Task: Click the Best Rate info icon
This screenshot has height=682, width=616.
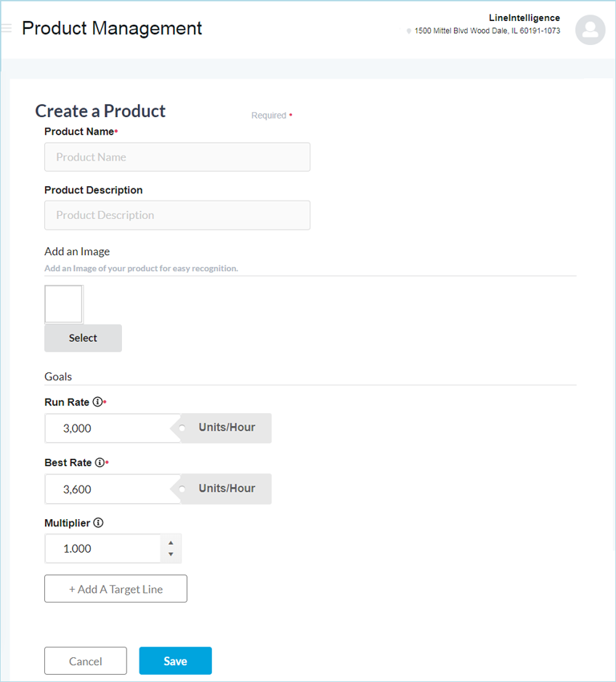Action: click(99, 462)
